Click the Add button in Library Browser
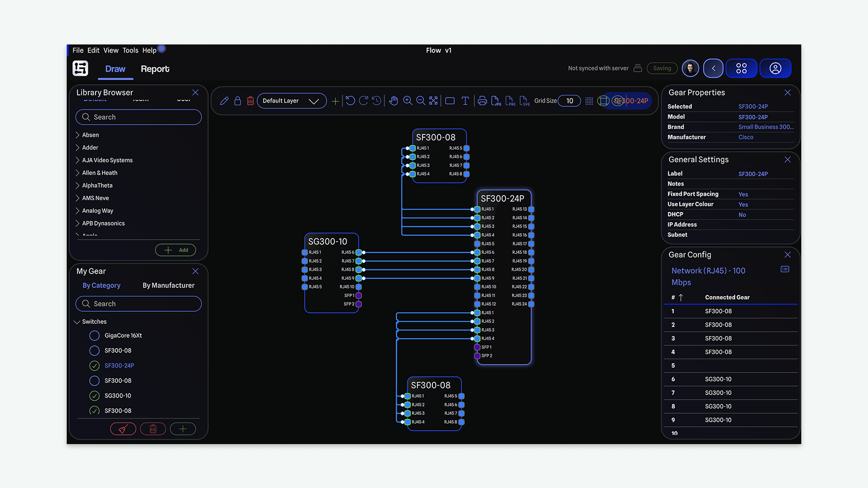868x488 pixels. click(x=176, y=250)
